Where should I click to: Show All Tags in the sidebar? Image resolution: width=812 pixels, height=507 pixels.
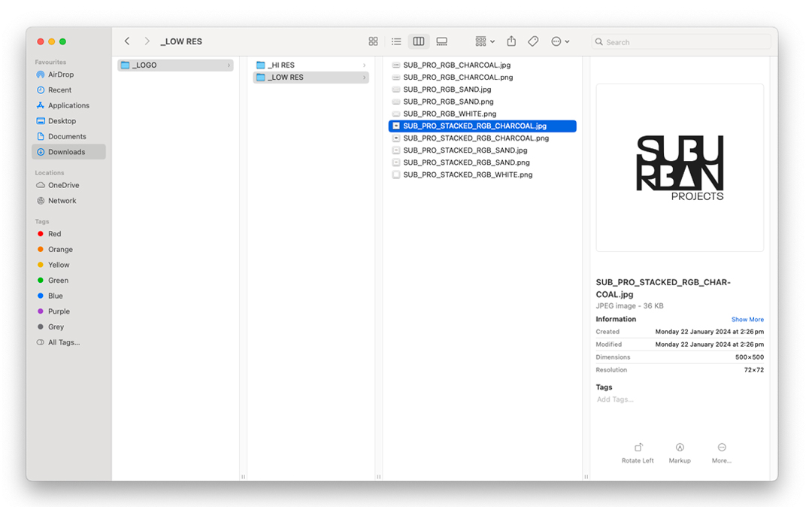click(68, 343)
